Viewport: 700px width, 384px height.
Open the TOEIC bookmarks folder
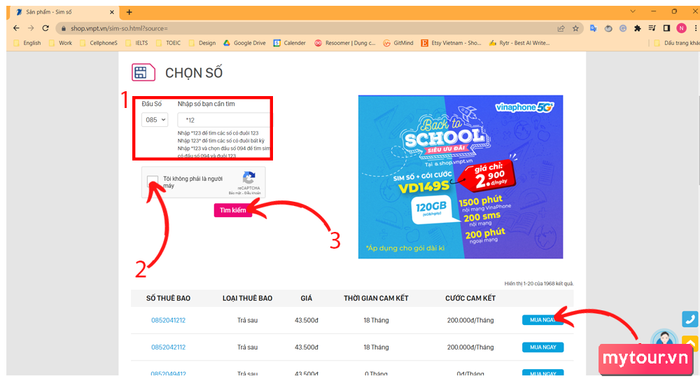(168, 43)
